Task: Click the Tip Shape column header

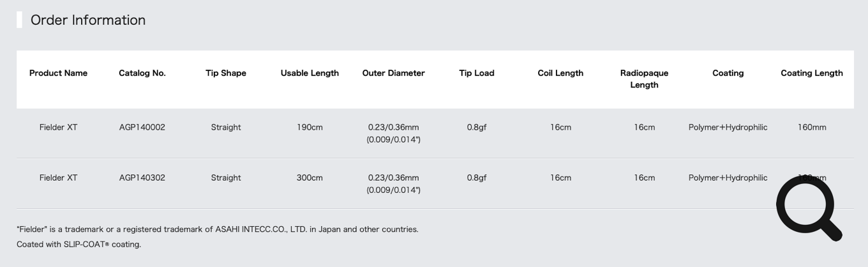Action: point(226,73)
